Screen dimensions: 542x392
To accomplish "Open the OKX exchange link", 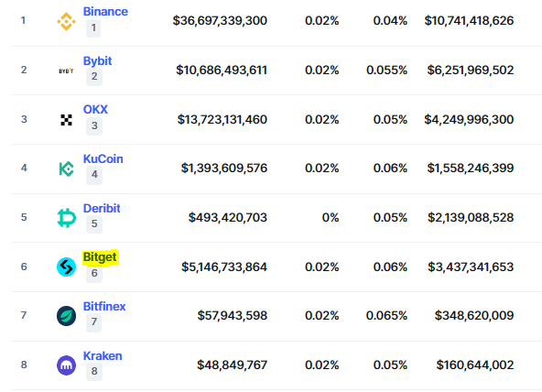I will tap(95, 109).
